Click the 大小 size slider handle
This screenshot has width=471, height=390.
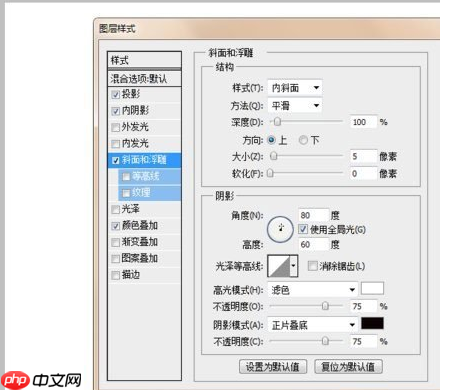[273, 156]
